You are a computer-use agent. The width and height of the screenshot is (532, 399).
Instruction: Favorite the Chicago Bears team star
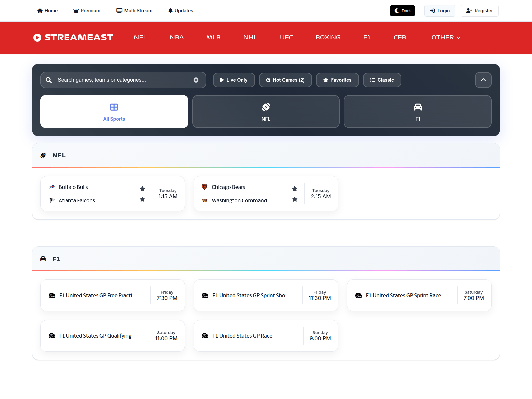[295, 189]
